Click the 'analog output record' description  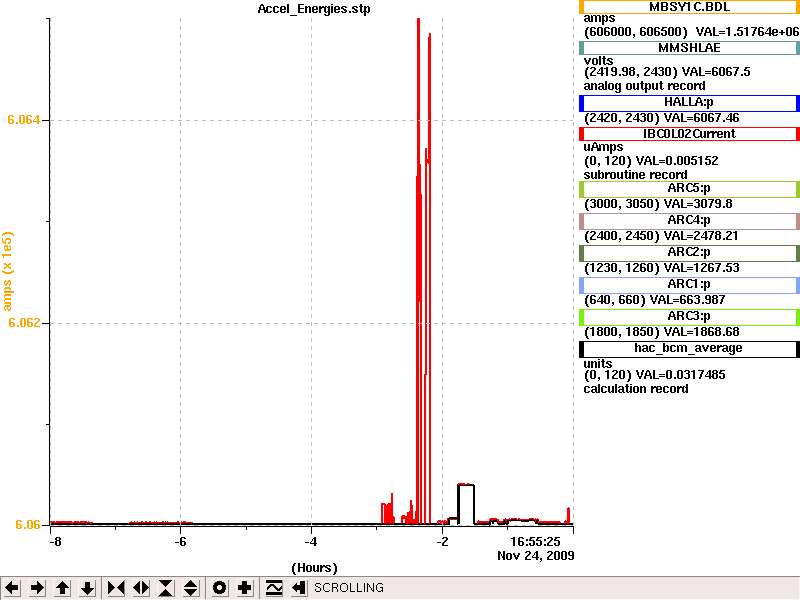tap(645, 86)
